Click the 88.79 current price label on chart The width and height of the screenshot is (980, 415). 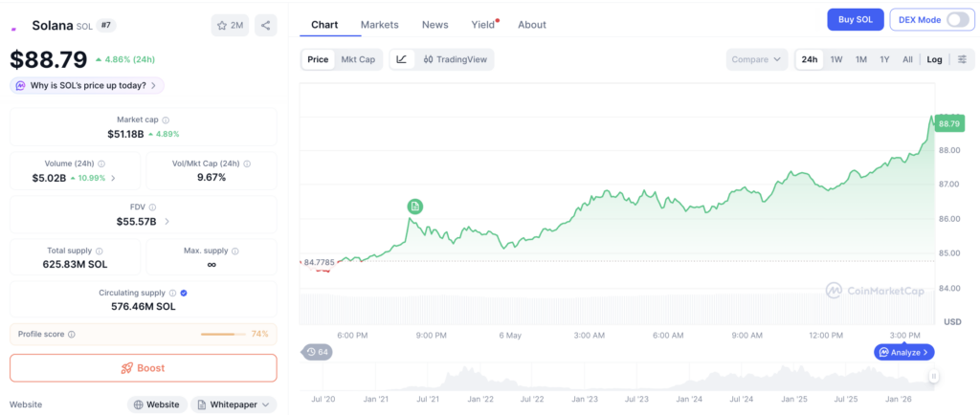(x=948, y=123)
